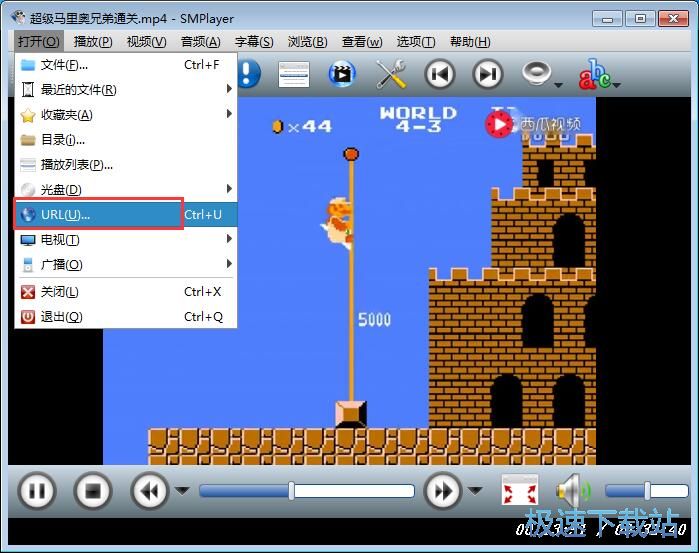This screenshot has height=553, width=699.
Task: Open the 查看(w) menu
Action: (x=362, y=41)
